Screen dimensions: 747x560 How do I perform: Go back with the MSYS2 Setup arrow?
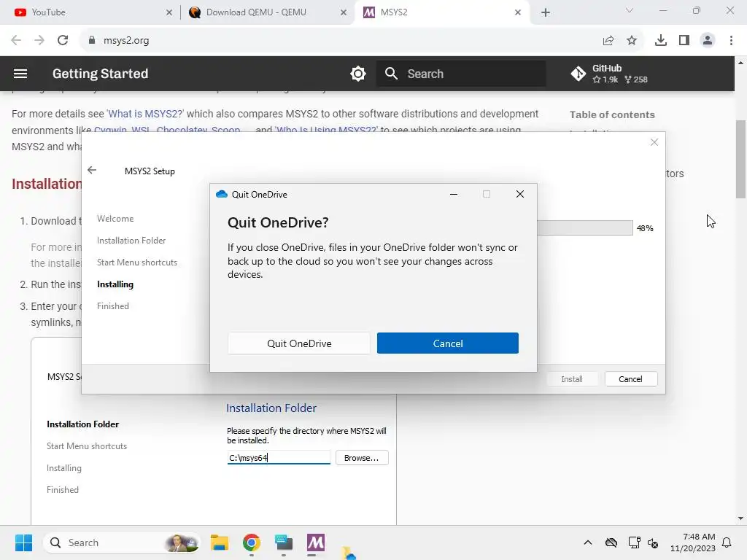point(92,170)
